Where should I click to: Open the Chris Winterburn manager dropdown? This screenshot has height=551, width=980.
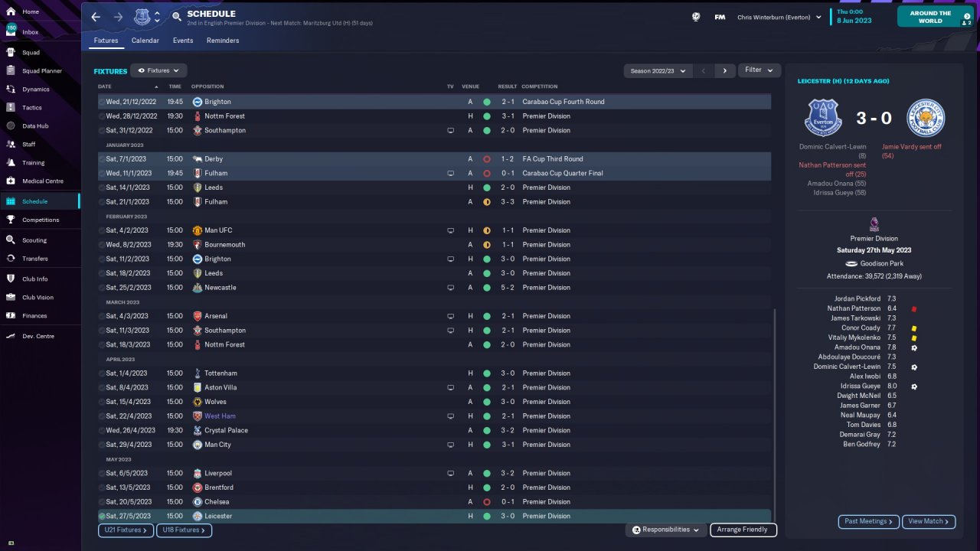pyautogui.click(x=779, y=17)
